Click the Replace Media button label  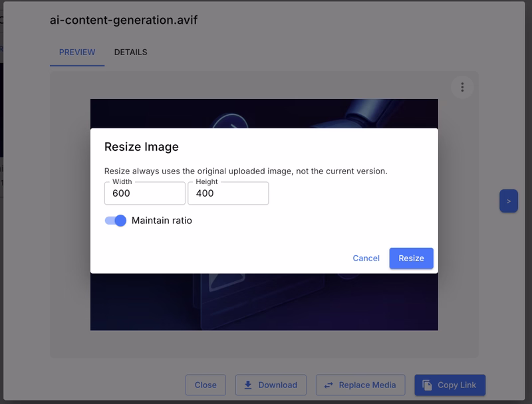[367, 385]
